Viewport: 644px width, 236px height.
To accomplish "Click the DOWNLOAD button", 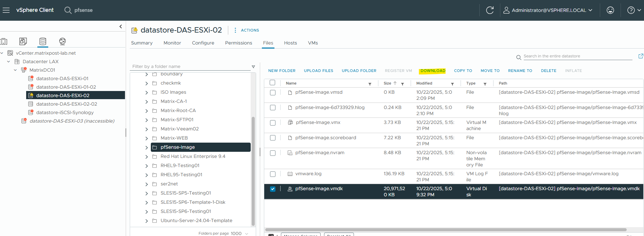I will [x=433, y=71].
